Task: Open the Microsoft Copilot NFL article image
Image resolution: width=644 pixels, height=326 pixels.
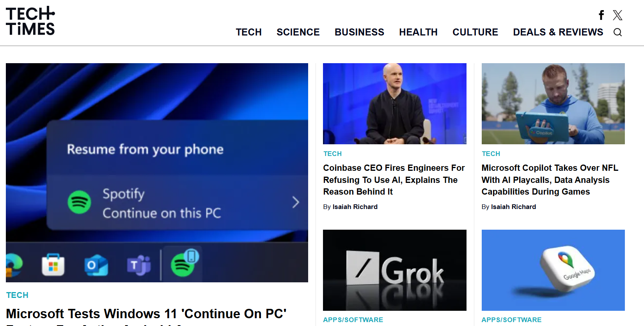Action: click(553, 104)
